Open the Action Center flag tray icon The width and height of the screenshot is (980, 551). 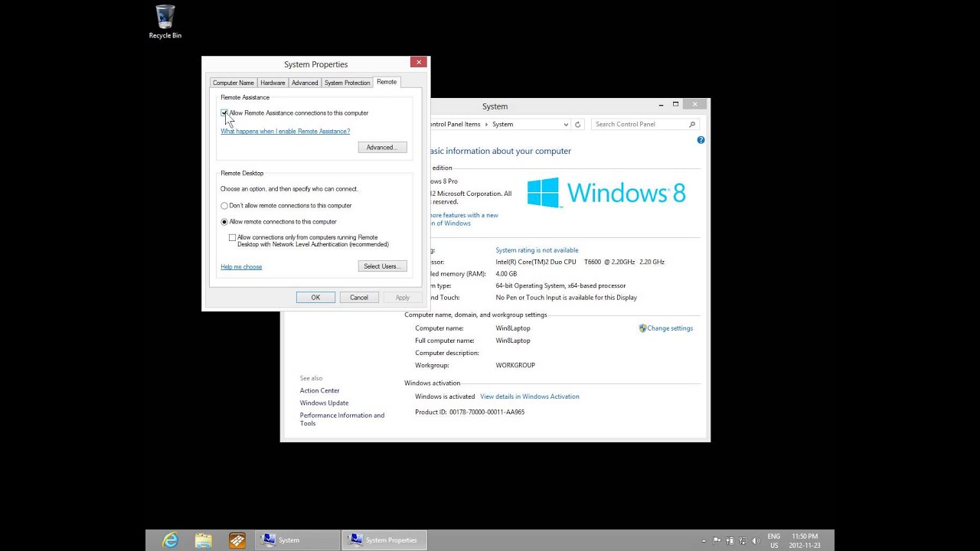coord(717,540)
